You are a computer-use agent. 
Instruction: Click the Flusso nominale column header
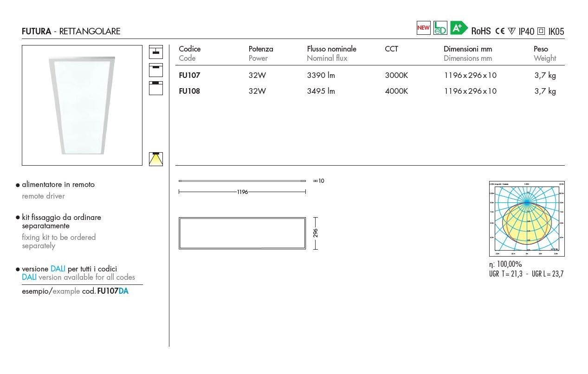click(331, 49)
